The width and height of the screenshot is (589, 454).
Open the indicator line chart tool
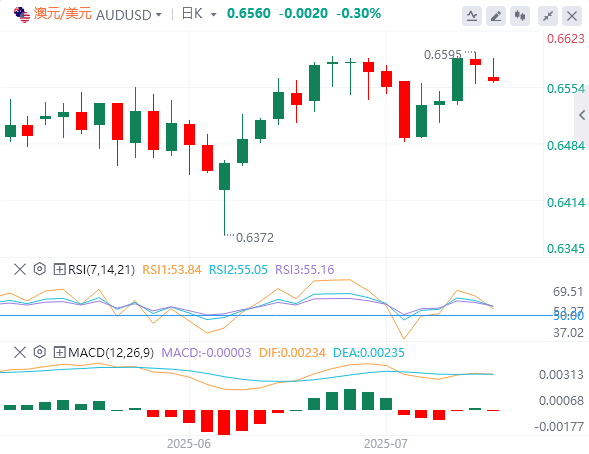(472, 16)
